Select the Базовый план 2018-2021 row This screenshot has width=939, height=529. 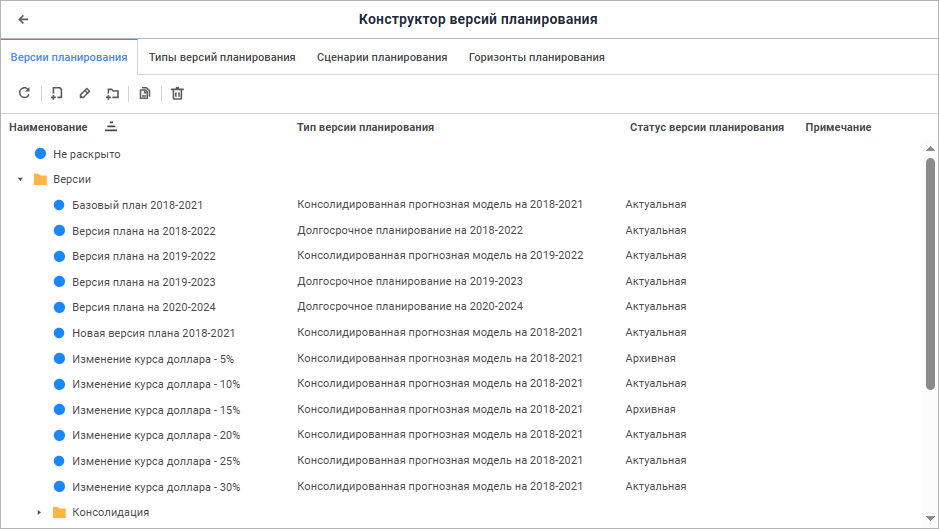[137, 205]
